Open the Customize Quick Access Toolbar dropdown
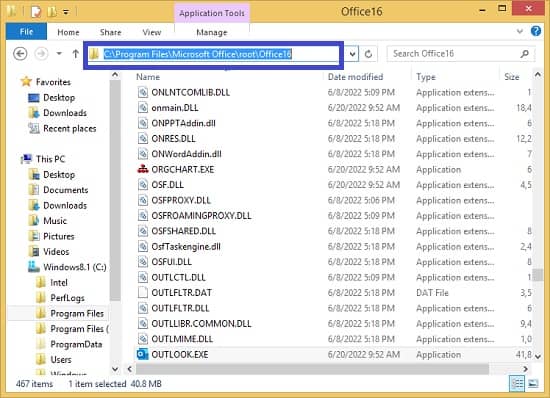 tap(66, 12)
